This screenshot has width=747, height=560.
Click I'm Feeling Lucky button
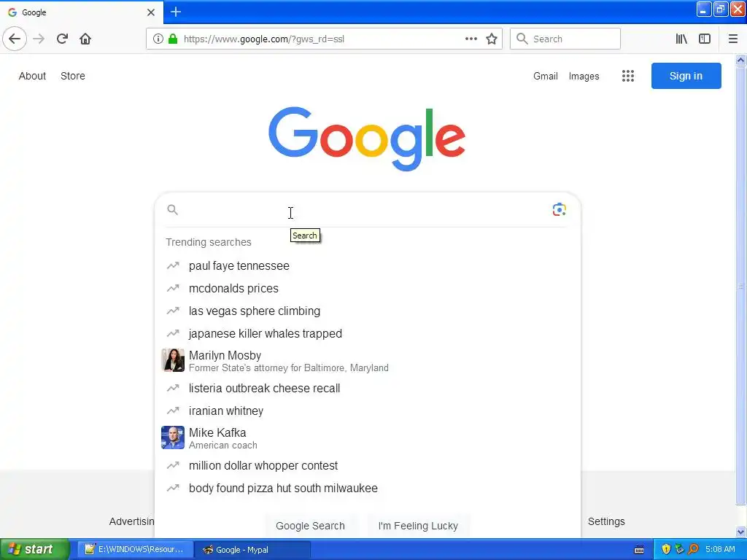[418, 526]
